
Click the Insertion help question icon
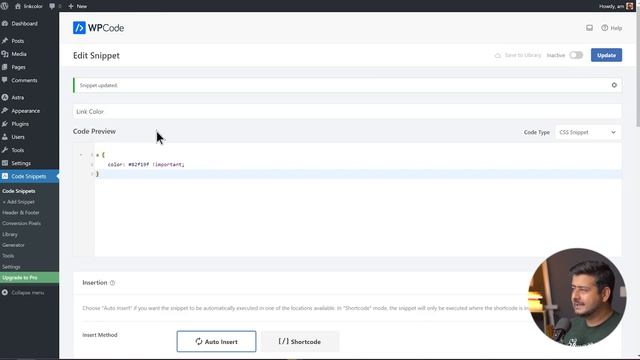(x=112, y=283)
